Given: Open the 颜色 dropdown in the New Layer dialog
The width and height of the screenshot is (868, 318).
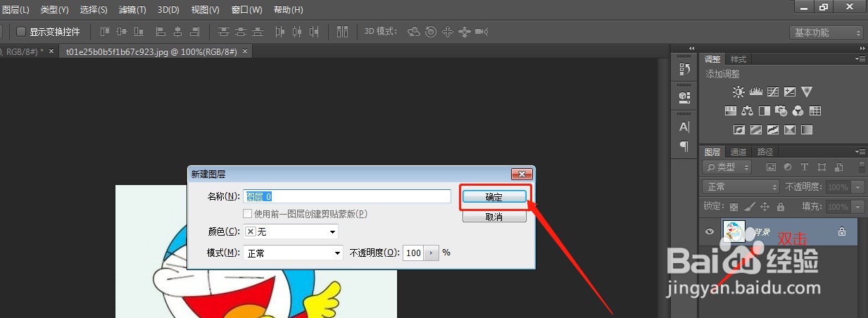Looking at the screenshot, I should pos(291,231).
